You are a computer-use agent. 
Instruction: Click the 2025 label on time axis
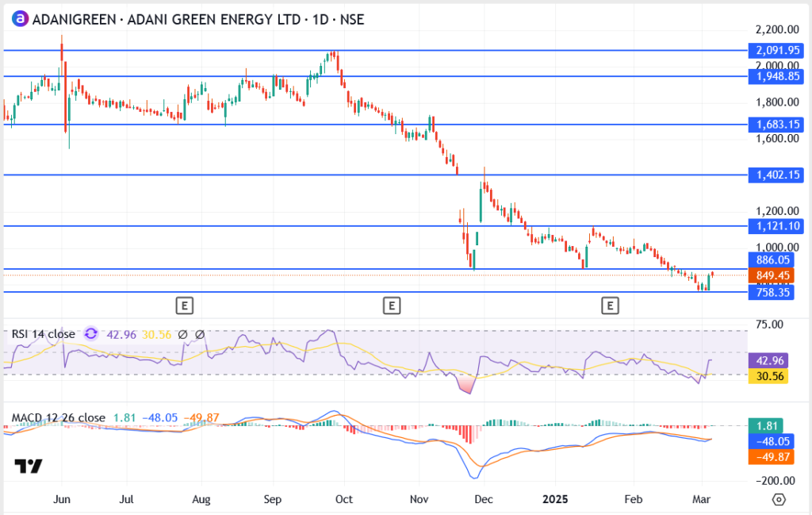click(553, 499)
